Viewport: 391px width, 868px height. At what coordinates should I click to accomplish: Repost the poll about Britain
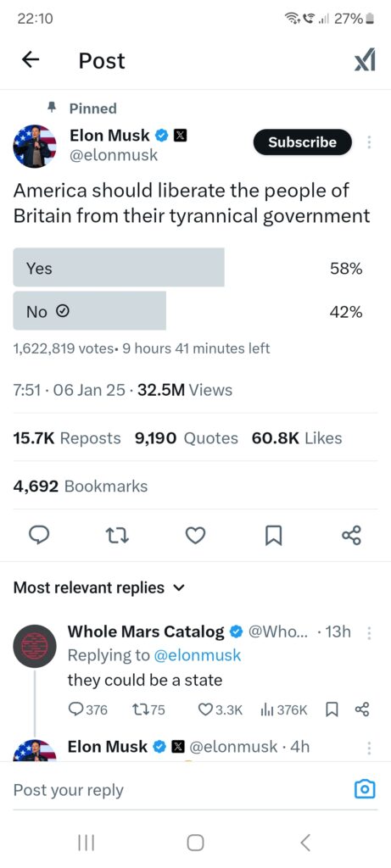click(x=117, y=535)
